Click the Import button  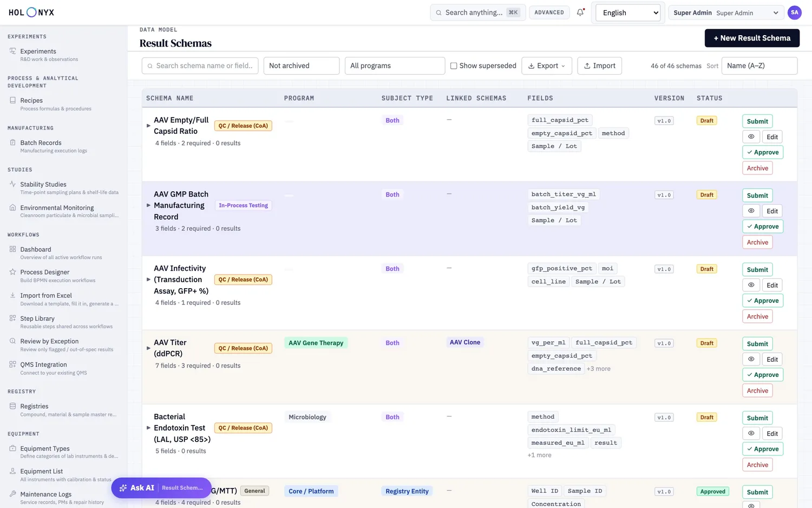pyautogui.click(x=600, y=66)
